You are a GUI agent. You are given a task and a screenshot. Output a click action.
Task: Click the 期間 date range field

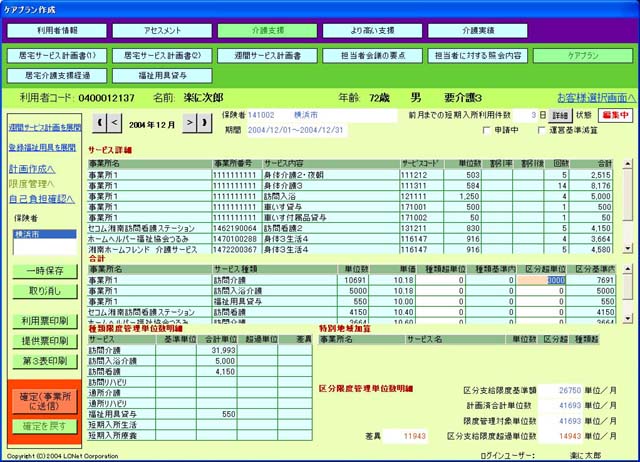[297, 130]
